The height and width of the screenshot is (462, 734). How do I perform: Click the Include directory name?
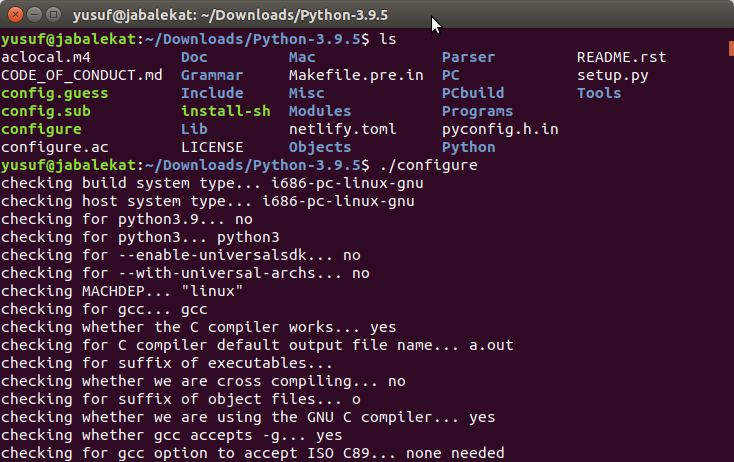coord(212,93)
